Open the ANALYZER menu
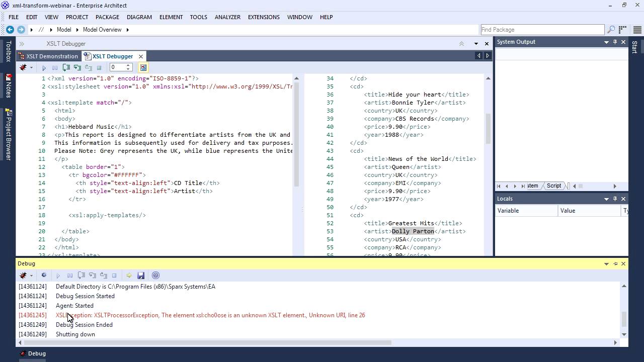Screen dimensions: 644x362 [x=227, y=17]
